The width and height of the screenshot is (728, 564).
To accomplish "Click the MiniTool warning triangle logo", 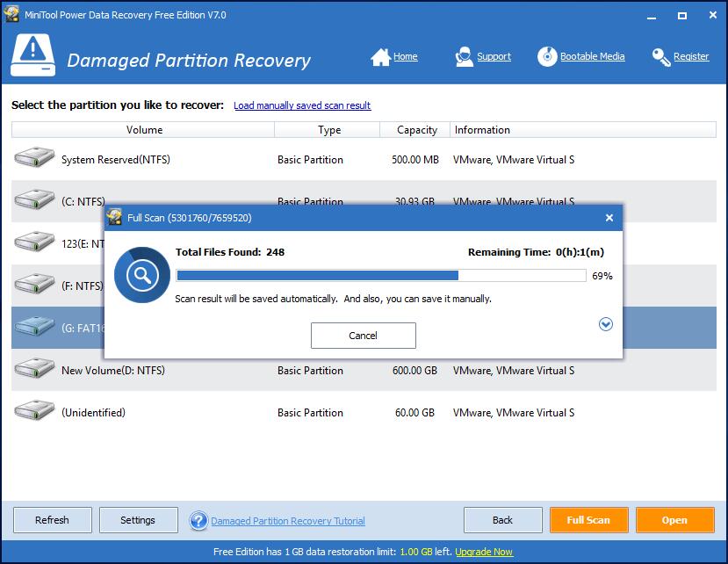I will click(32, 53).
